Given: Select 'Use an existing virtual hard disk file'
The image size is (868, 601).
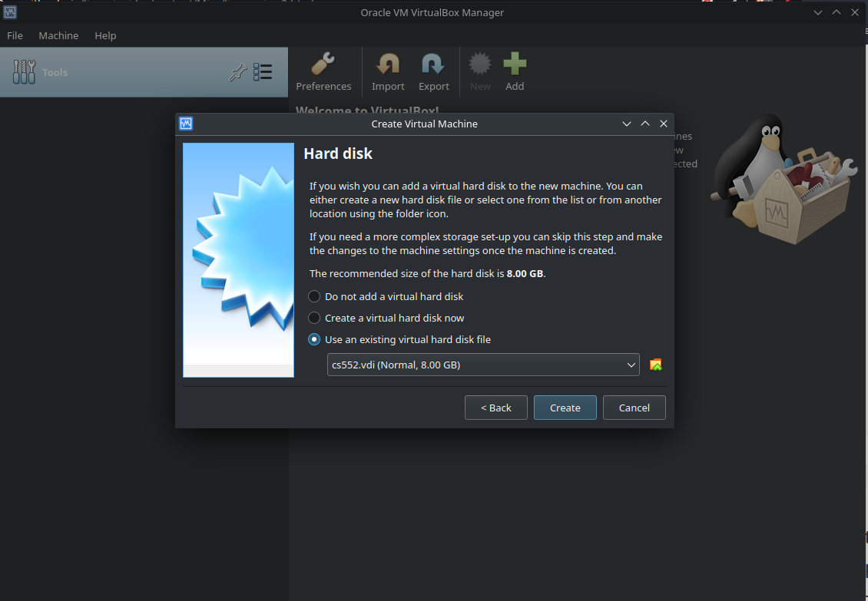Looking at the screenshot, I should click(x=314, y=339).
